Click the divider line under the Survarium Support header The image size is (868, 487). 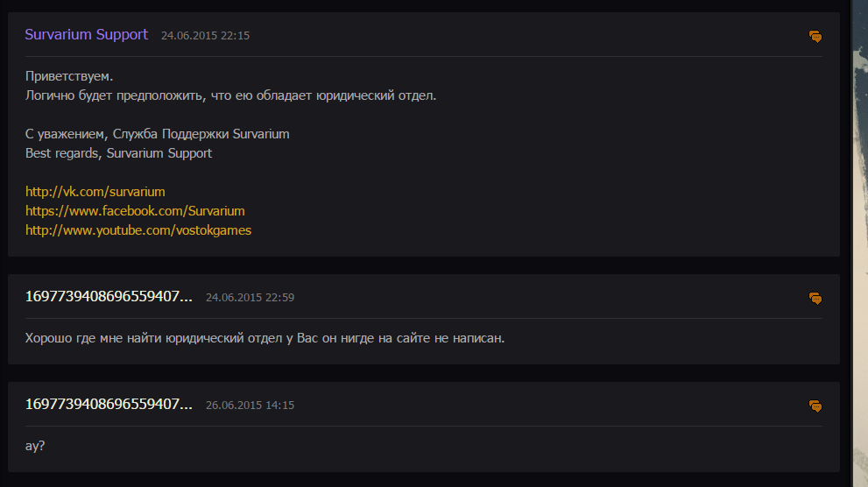click(423, 57)
